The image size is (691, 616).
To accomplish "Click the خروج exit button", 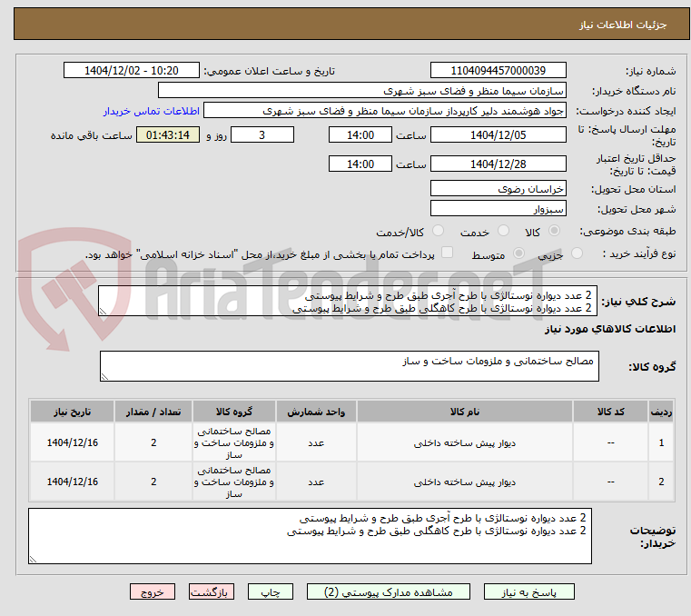I will pyautogui.click(x=152, y=591).
